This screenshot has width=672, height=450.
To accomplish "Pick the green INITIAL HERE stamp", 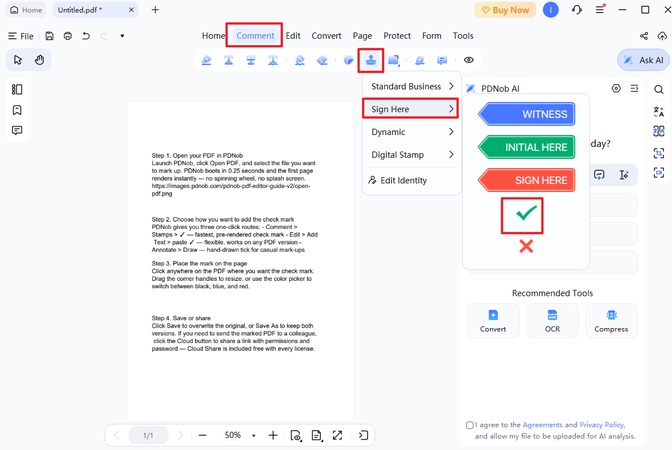I will pos(527,147).
